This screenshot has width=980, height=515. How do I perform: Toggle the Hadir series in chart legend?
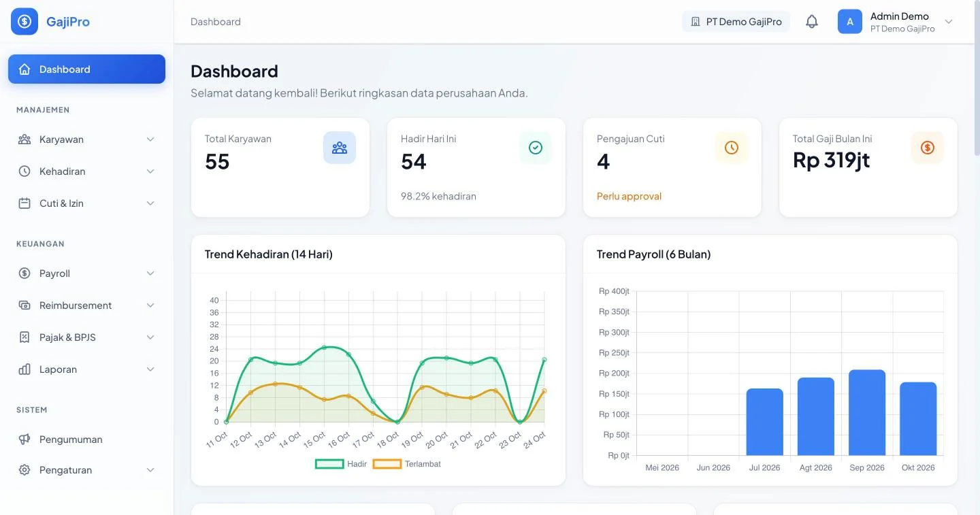342,464
